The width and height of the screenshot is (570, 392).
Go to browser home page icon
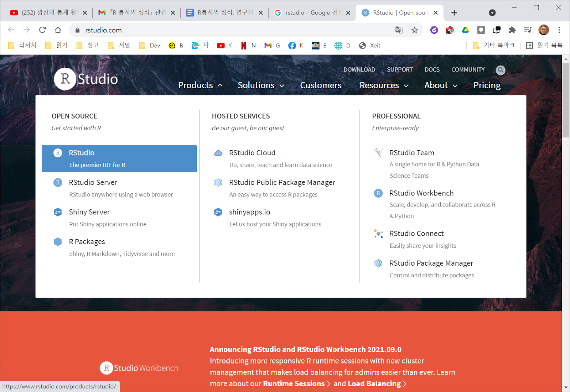58,30
